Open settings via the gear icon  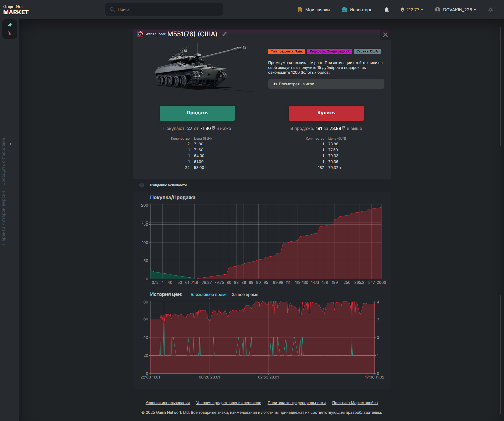491,10
